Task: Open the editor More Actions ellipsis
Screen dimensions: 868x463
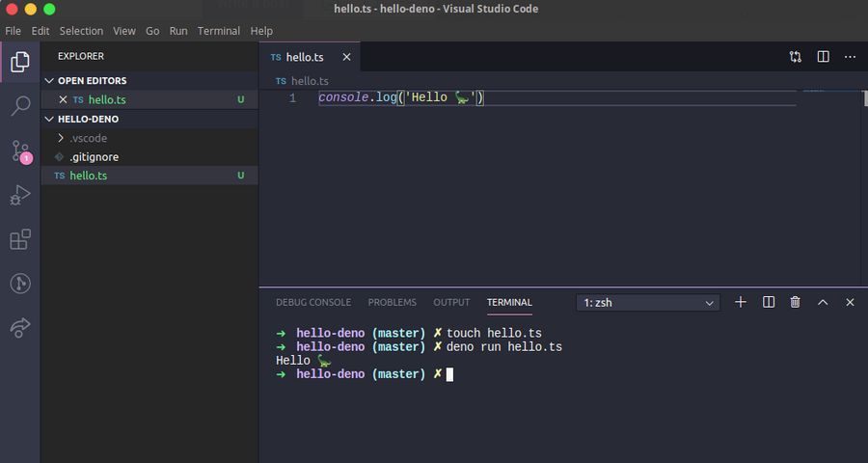Action: (850, 57)
